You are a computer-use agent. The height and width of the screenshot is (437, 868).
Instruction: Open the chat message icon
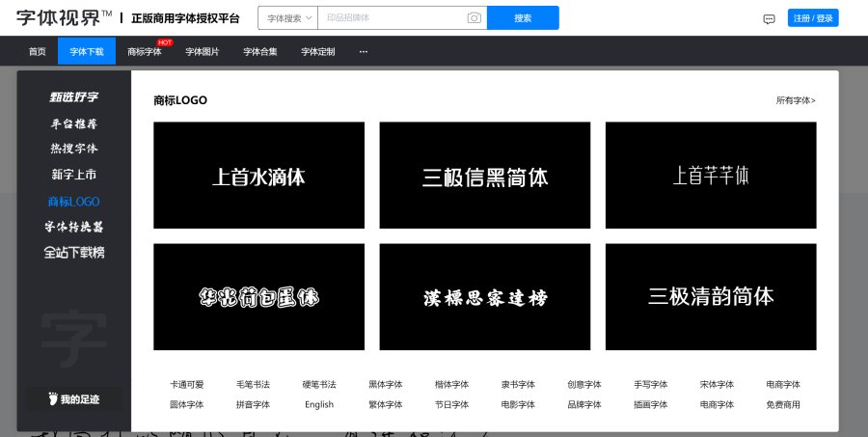tap(769, 18)
